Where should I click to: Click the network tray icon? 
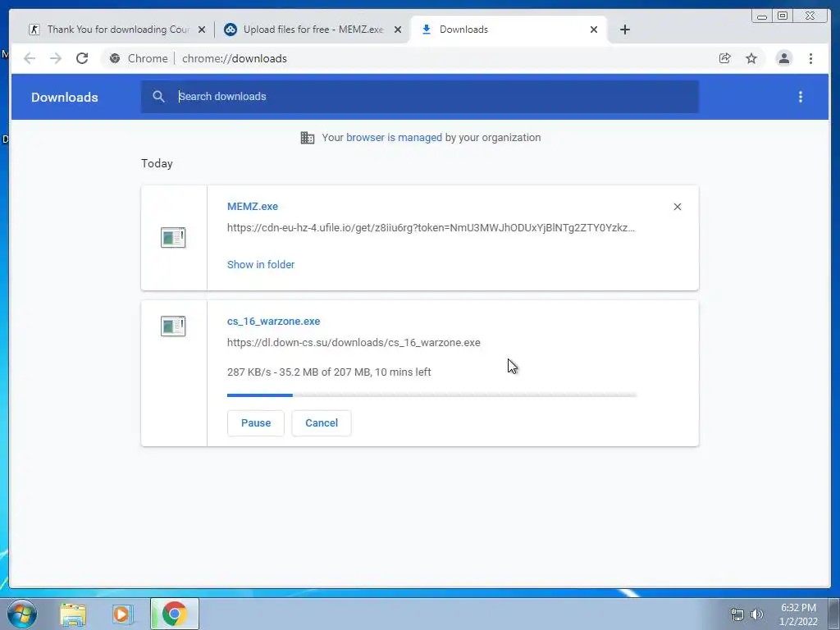[737, 614]
